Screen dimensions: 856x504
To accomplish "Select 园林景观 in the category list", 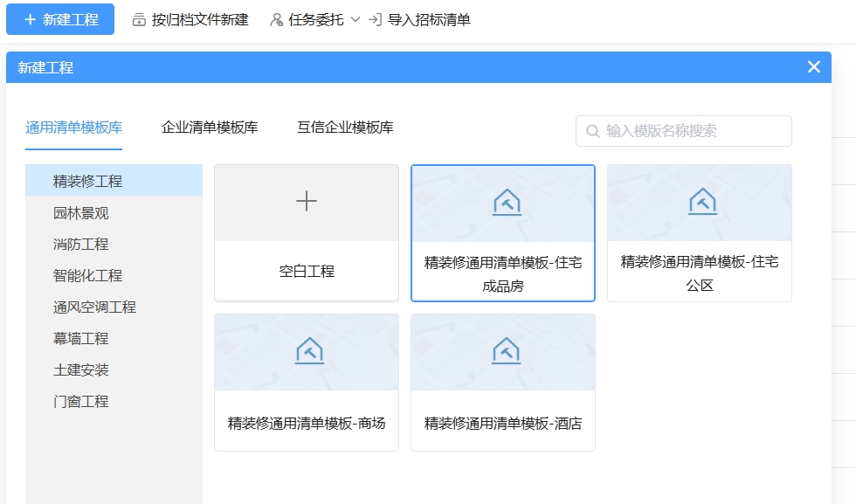I will pos(81,213).
